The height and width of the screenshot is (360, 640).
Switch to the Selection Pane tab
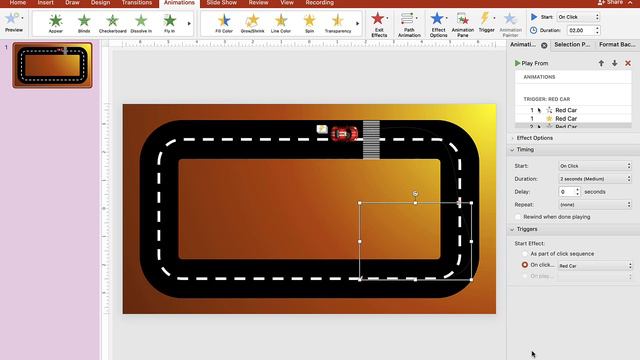[572, 44]
